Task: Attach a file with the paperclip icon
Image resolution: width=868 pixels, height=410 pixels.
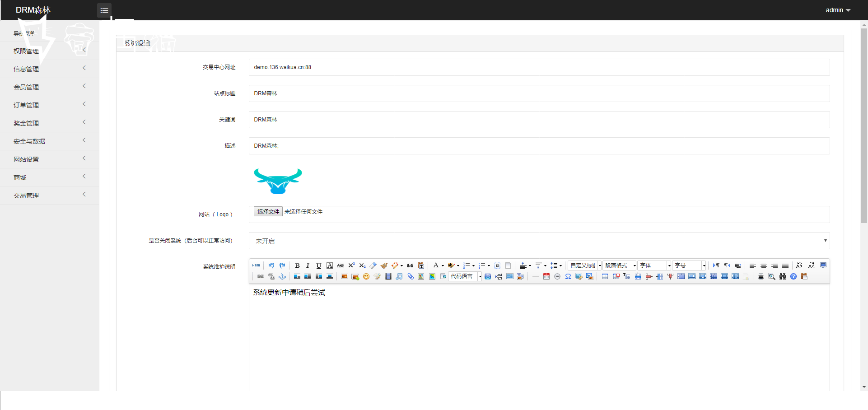Action: (x=411, y=276)
